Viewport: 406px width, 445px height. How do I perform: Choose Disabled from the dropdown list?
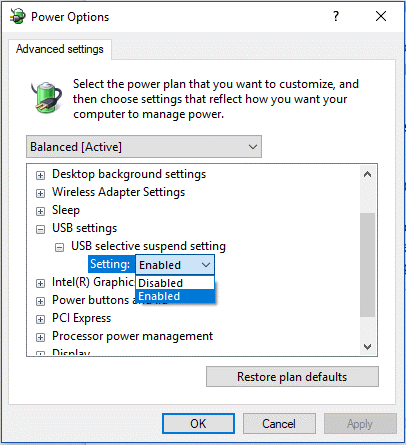pyautogui.click(x=175, y=283)
